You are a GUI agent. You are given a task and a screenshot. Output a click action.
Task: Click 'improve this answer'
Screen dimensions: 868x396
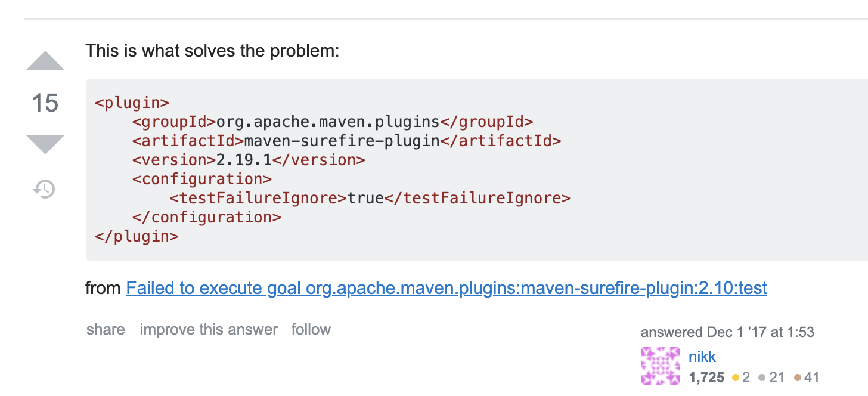click(209, 329)
